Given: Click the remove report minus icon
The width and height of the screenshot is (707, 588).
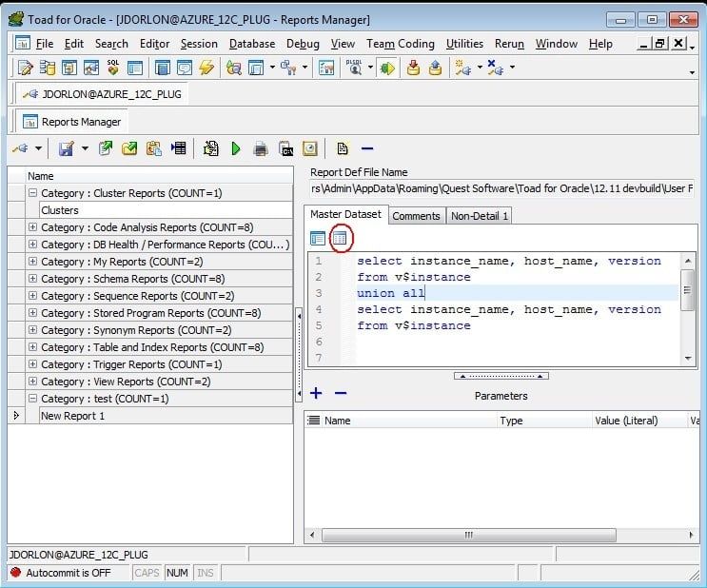Looking at the screenshot, I should tap(367, 148).
